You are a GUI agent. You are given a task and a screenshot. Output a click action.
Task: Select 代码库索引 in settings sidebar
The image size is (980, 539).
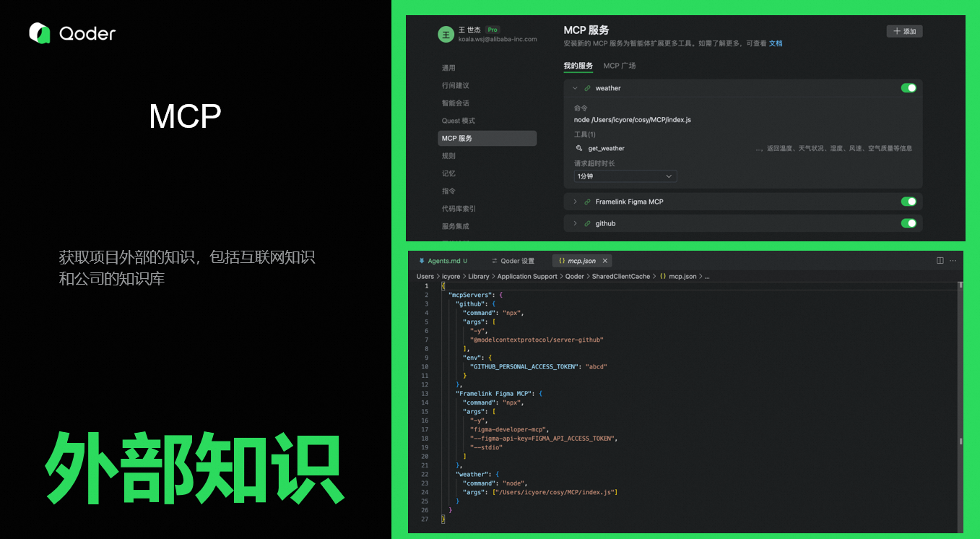[x=459, y=209]
